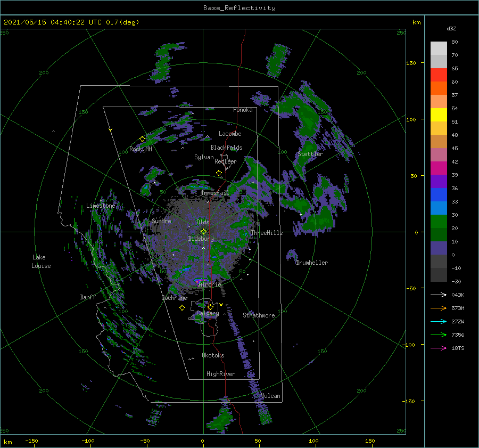Screen dimensions: 479x448
Task: Click the Stettler label
Action: click(x=310, y=154)
